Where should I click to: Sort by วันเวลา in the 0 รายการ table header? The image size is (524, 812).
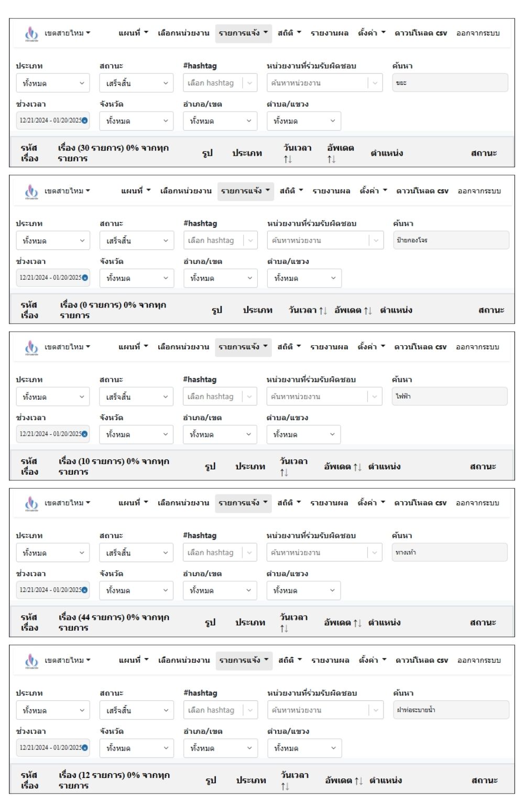click(308, 310)
